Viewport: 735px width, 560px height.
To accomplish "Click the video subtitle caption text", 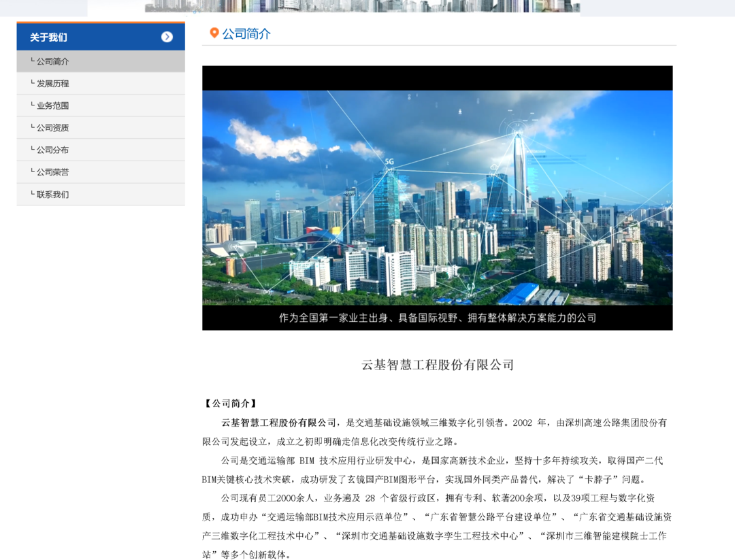I will (437, 318).
